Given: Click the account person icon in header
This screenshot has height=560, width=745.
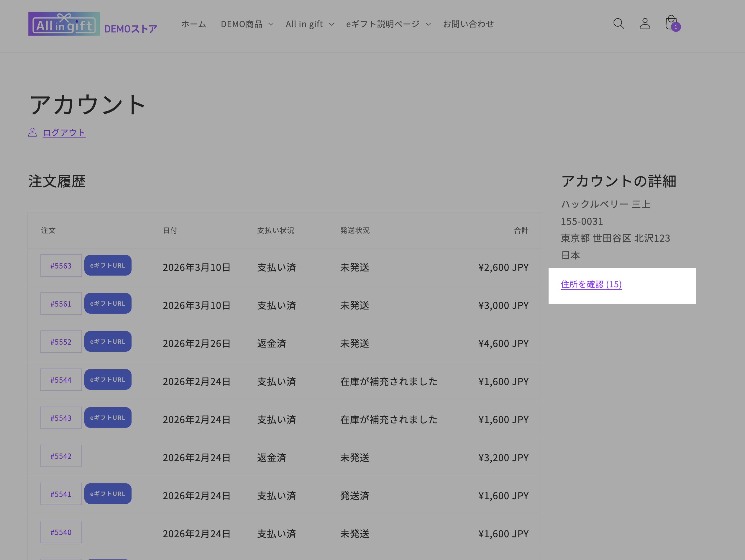Looking at the screenshot, I should tap(645, 24).
